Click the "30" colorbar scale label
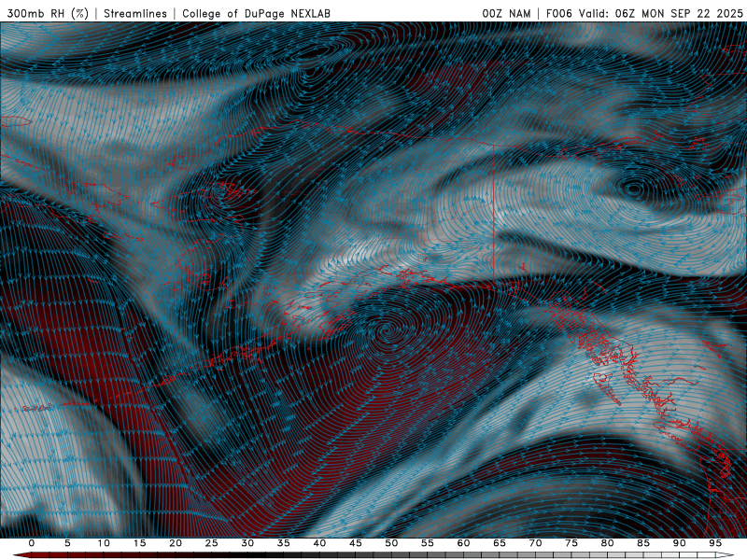This screenshot has width=747, height=560. pyautogui.click(x=247, y=543)
